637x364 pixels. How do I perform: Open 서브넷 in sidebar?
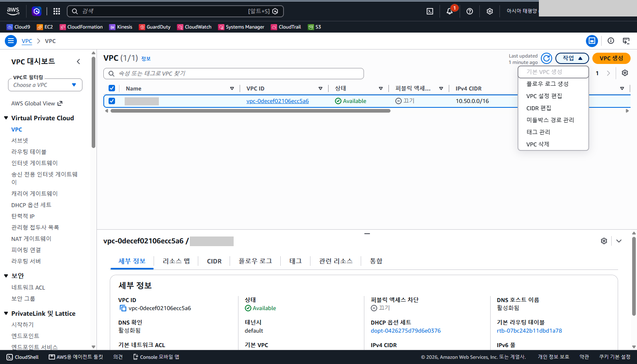[20, 140]
